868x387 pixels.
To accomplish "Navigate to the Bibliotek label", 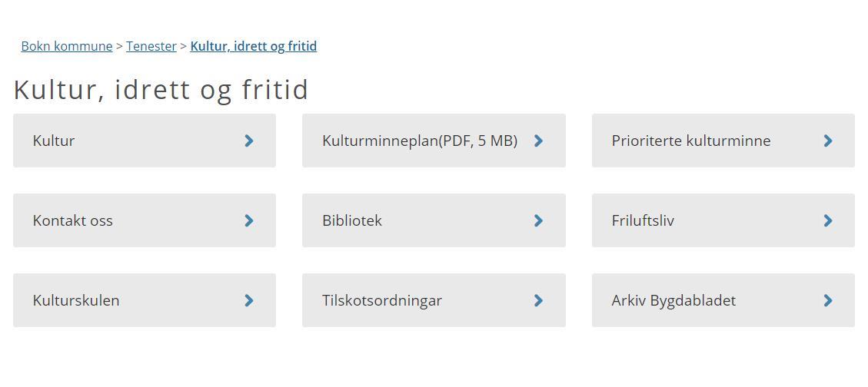I will (352, 220).
